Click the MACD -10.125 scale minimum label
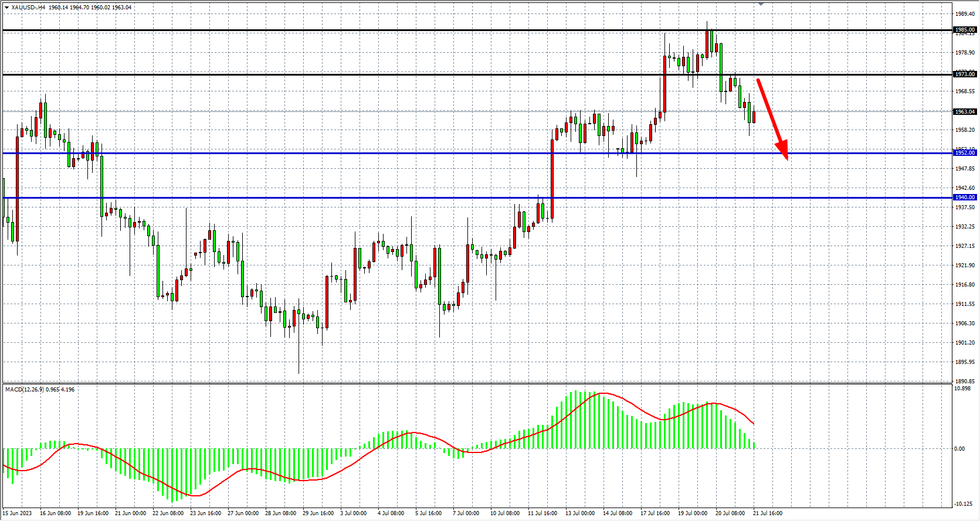Image resolution: width=980 pixels, height=521 pixels. (x=964, y=504)
